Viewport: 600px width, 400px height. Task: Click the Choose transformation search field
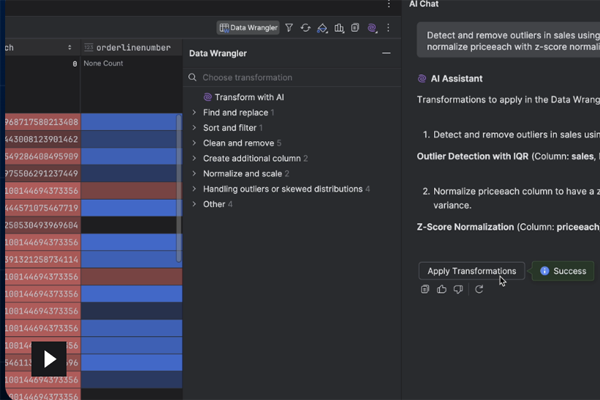coord(292,77)
